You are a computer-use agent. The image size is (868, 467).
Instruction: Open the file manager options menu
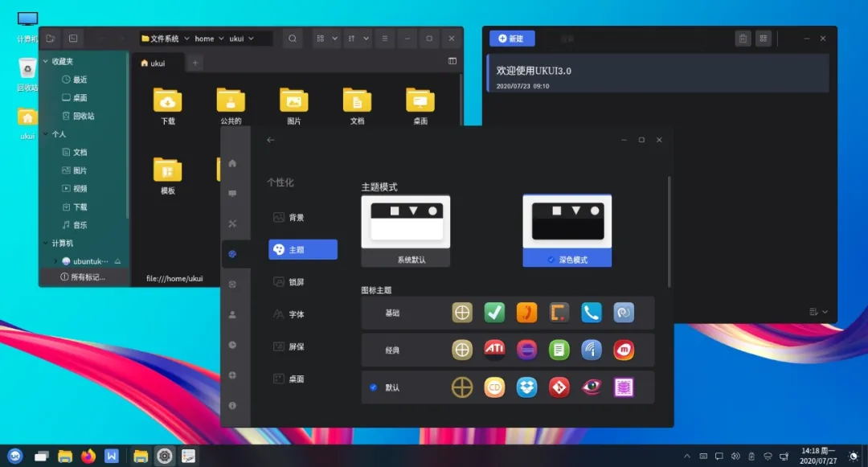point(384,38)
